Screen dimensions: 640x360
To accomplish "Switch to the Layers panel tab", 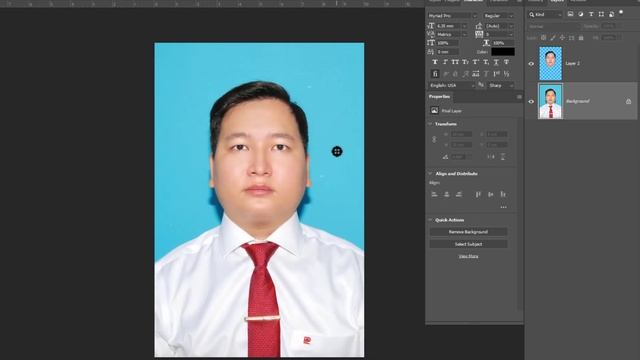I will coord(557,1).
